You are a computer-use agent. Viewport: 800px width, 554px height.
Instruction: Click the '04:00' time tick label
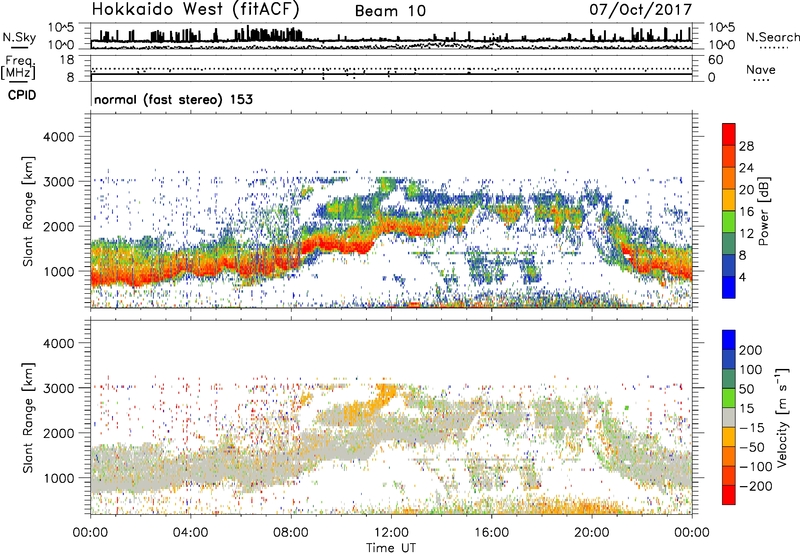[x=191, y=533]
